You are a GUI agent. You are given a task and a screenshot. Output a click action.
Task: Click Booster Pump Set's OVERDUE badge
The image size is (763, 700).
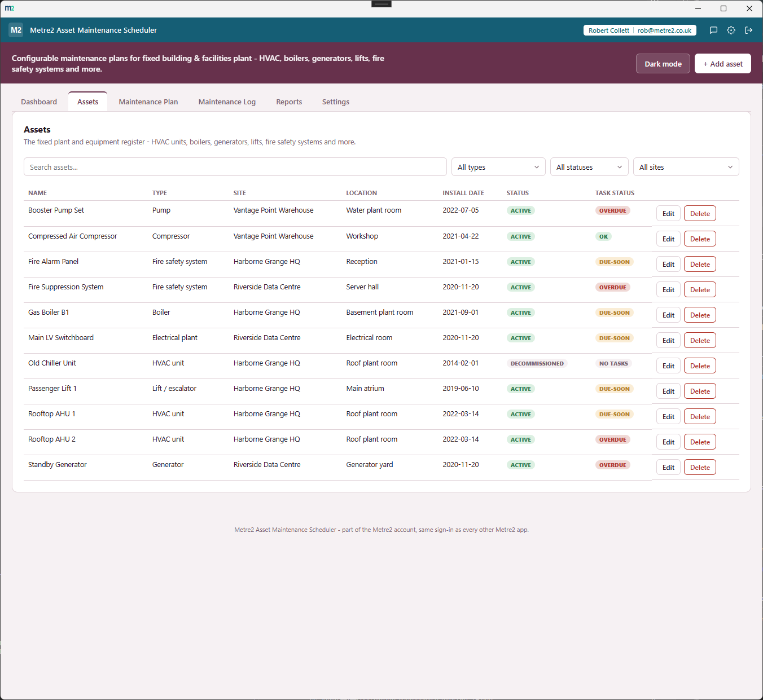click(x=613, y=211)
